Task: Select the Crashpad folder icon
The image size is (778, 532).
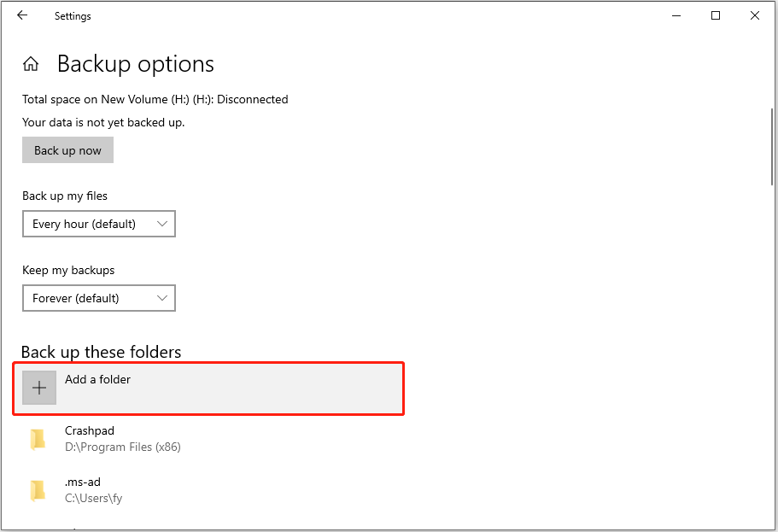Action: point(38,438)
